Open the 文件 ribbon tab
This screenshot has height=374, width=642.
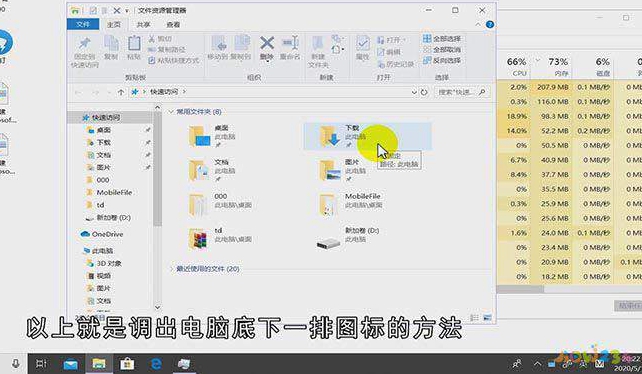(x=83, y=25)
